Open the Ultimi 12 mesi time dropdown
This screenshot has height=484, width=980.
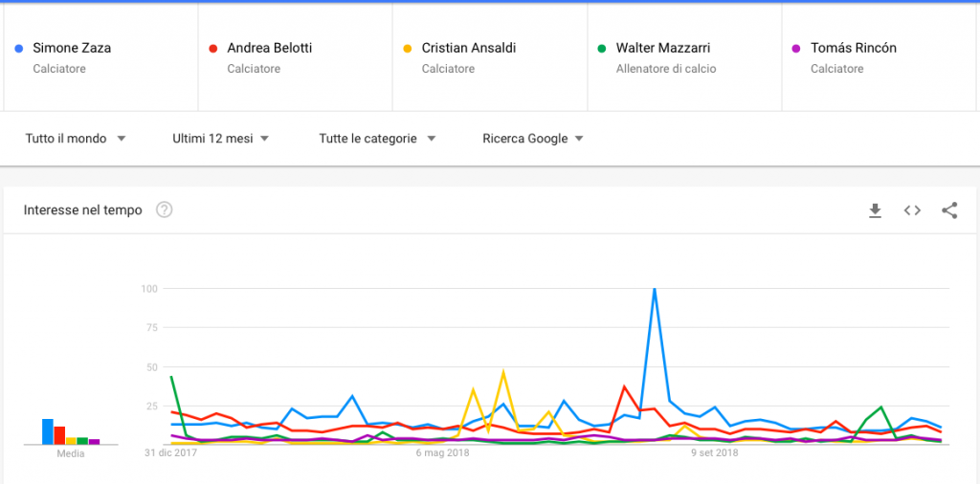coord(220,139)
